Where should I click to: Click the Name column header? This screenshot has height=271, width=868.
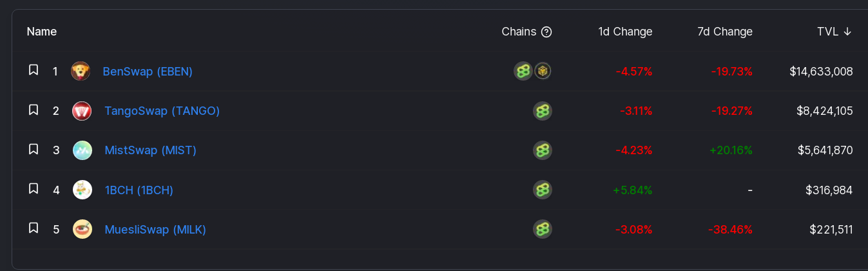(42, 32)
